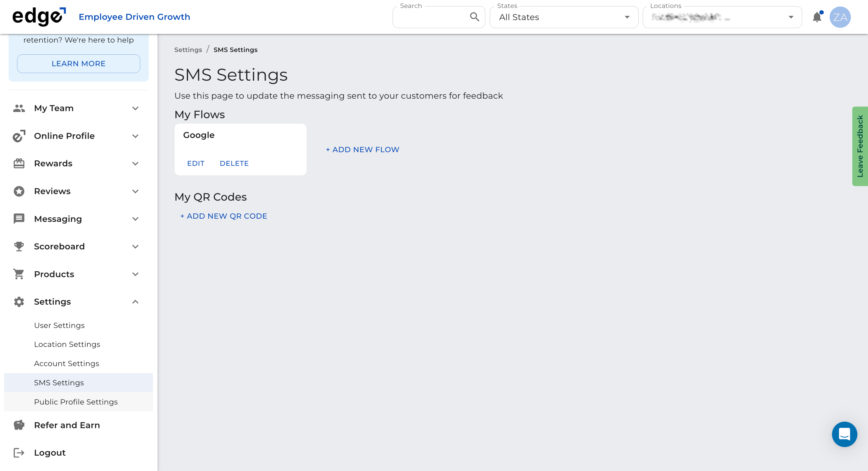Click the My Team people icon
The image size is (868, 471).
(x=19, y=108)
